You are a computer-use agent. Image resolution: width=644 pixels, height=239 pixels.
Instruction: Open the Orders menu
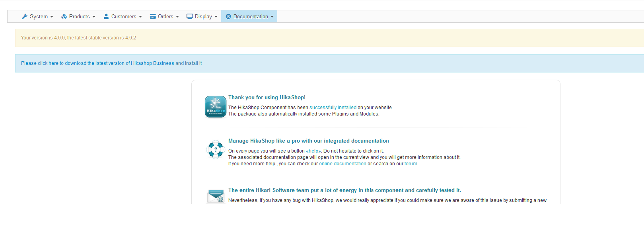164,16
